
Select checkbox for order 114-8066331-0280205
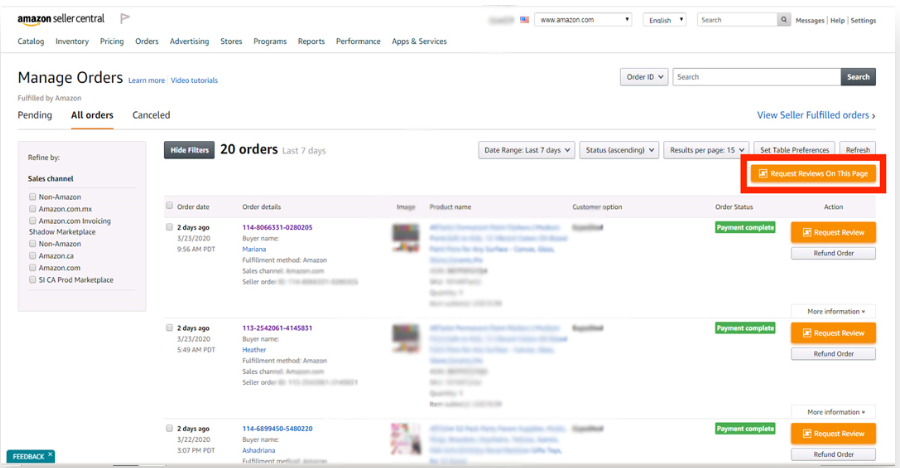point(169,227)
